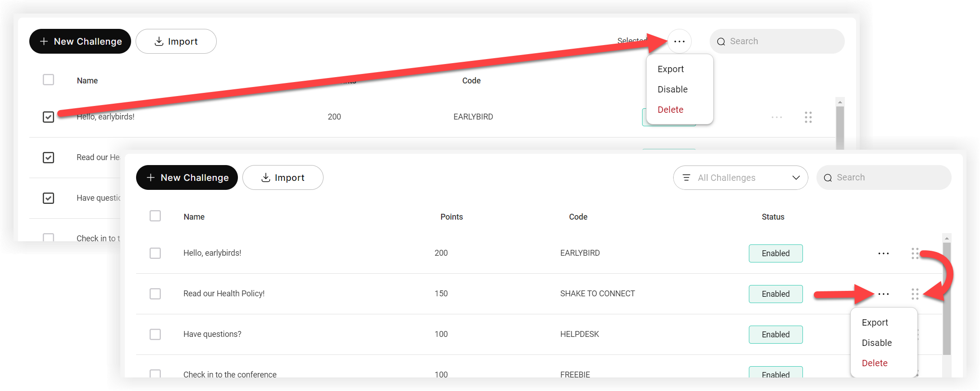Click 'Read our Health Policy!' name

pos(224,294)
